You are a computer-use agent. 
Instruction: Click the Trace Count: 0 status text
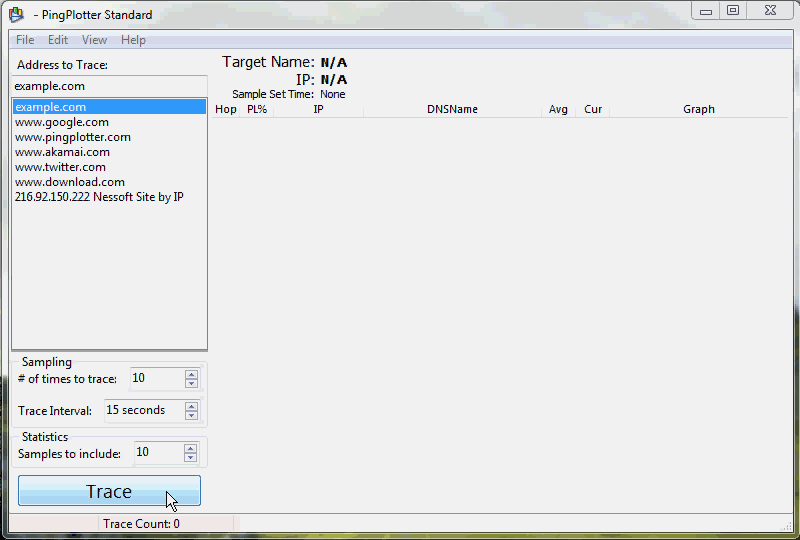coord(141,524)
